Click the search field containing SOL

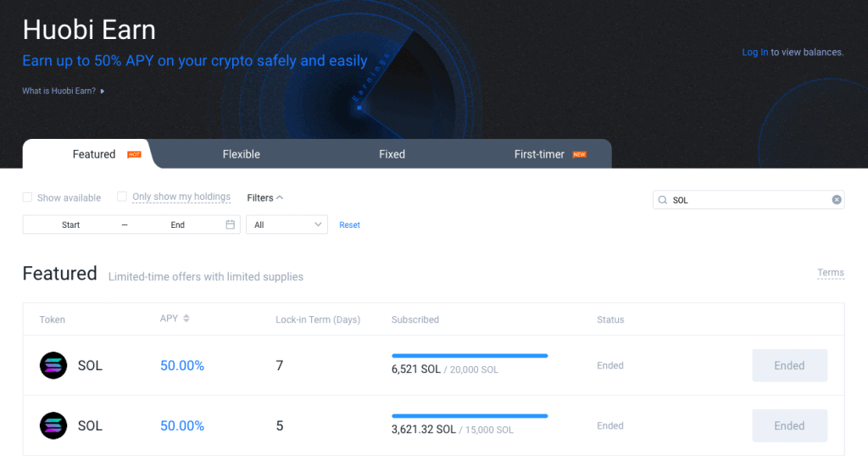(748, 200)
